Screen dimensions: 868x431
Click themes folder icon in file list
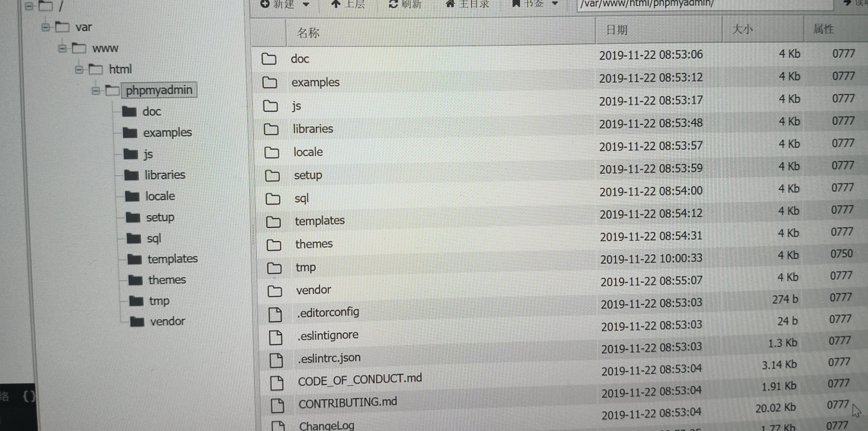point(274,245)
